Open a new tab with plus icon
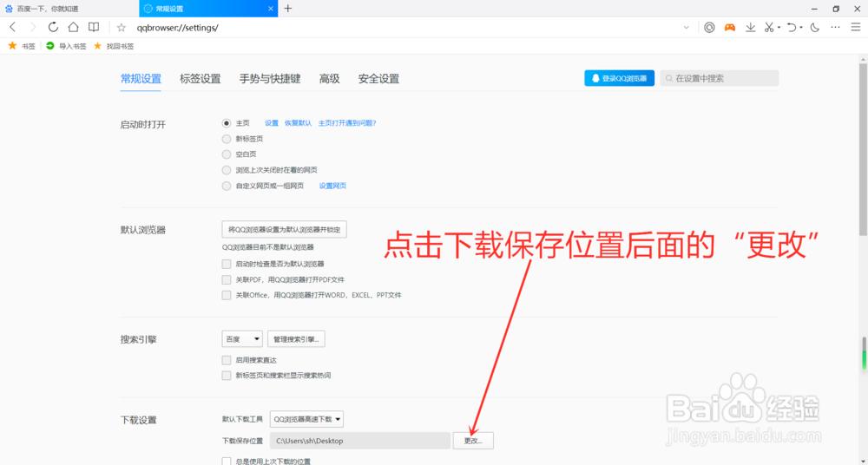The image size is (868, 465). (288, 9)
